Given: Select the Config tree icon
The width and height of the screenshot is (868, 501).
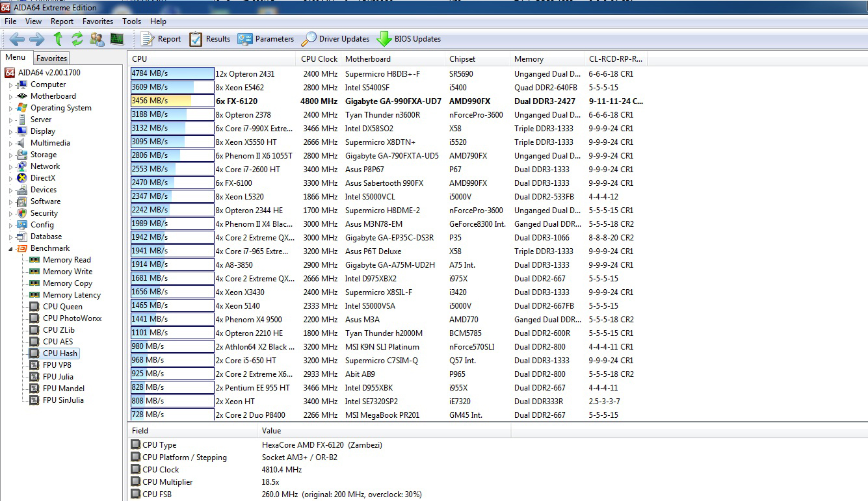Looking at the screenshot, I should (x=22, y=225).
